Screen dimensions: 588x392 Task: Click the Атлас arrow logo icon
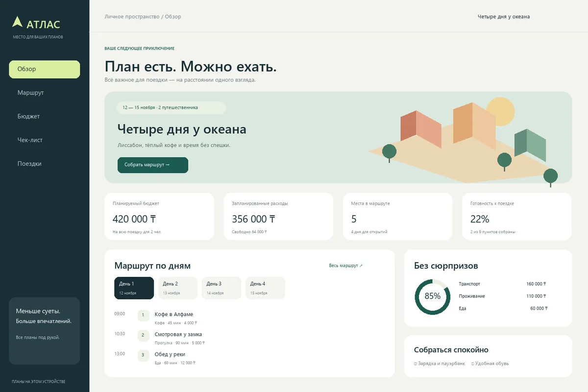[18, 22]
